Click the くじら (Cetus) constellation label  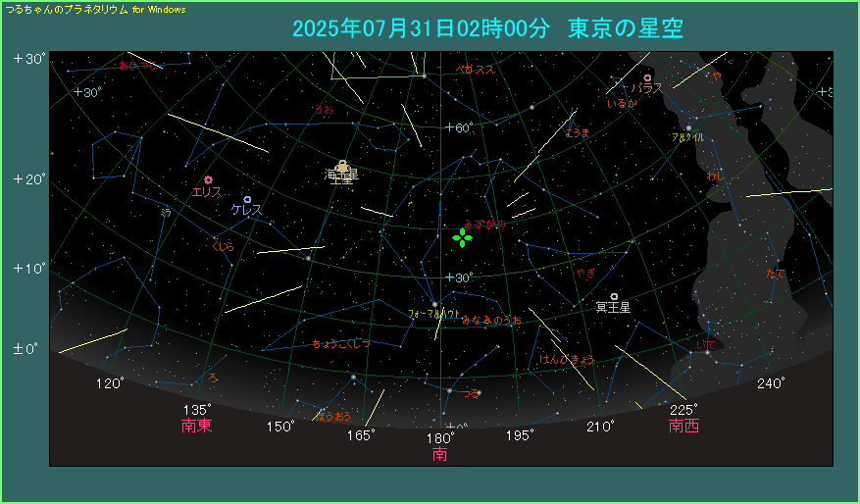click(x=223, y=246)
